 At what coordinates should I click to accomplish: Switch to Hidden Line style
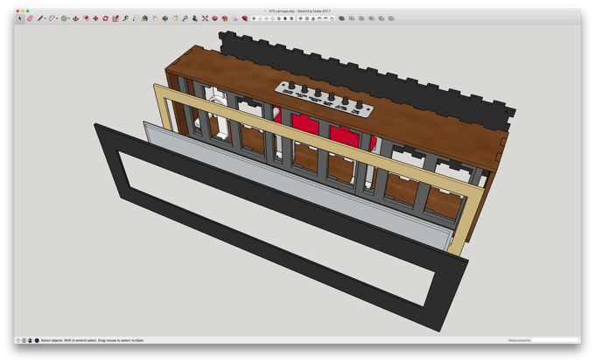click(x=273, y=18)
